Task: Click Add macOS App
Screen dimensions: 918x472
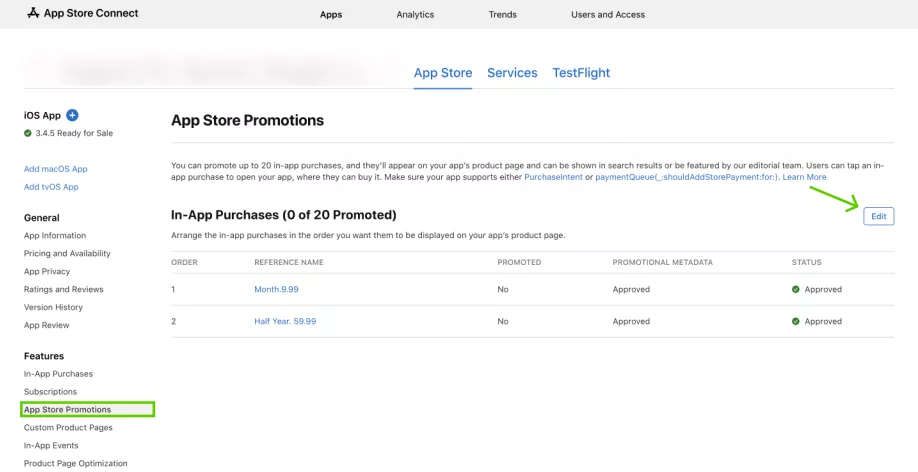Action: tap(56, 169)
